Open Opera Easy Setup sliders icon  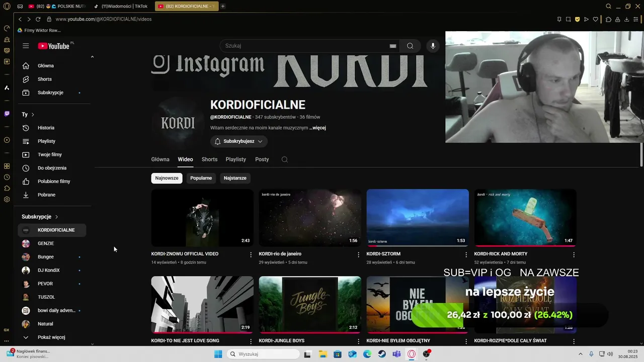point(636,19)
